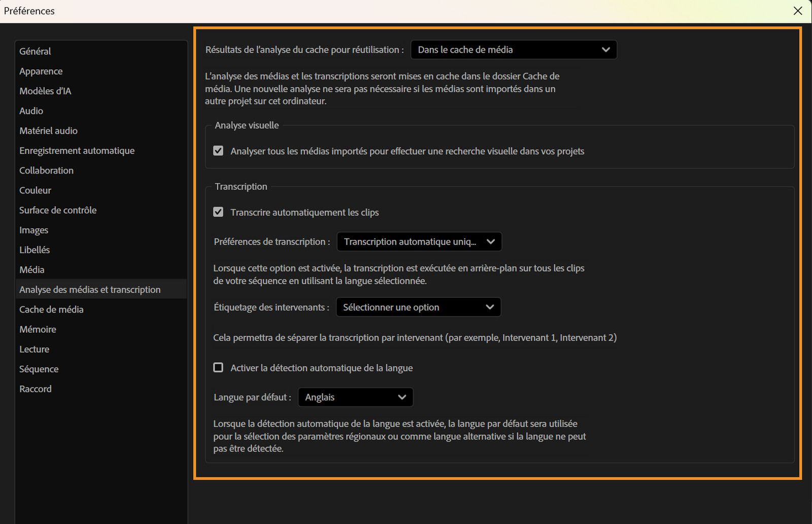This screenshot has width=812, height=524.
Task: Switch to 'Modèles d'IA' preferences
Action: tap(45, 91)
